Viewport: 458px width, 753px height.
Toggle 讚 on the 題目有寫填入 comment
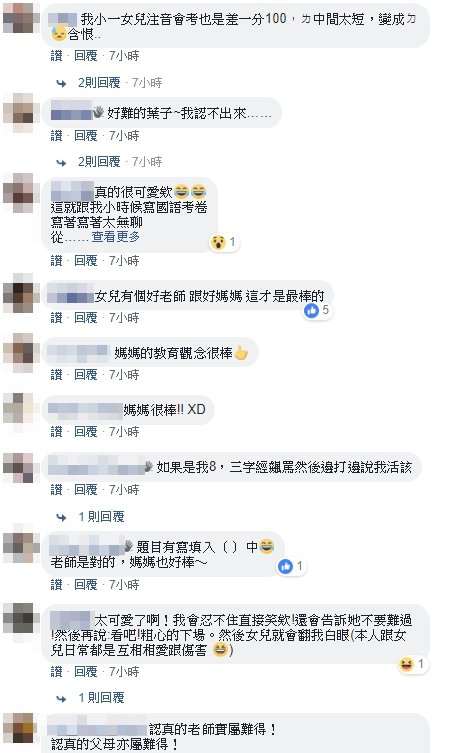[x=56, y=584]
